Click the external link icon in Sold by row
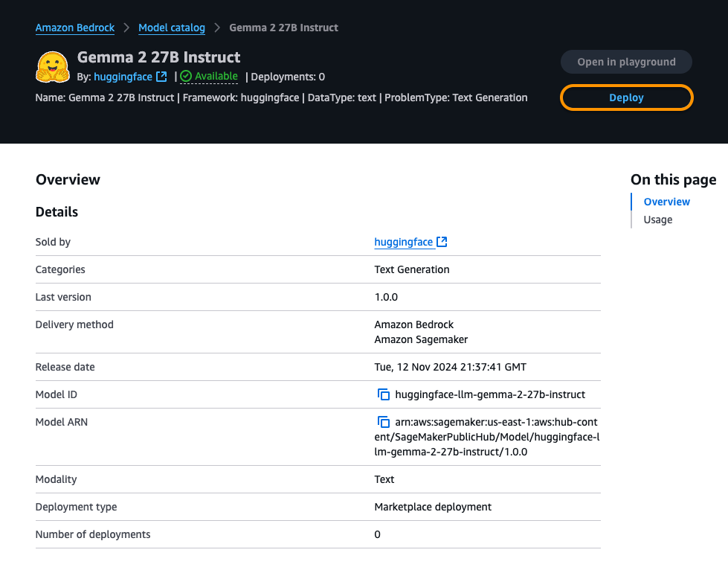This screenshot has width=728, height=573. point(442,242)
